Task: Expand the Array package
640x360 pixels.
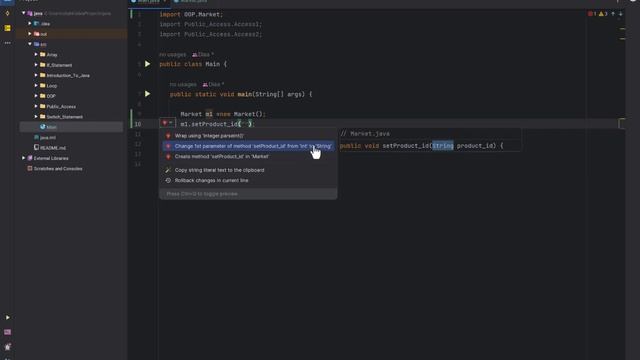Action: (36, 54)
